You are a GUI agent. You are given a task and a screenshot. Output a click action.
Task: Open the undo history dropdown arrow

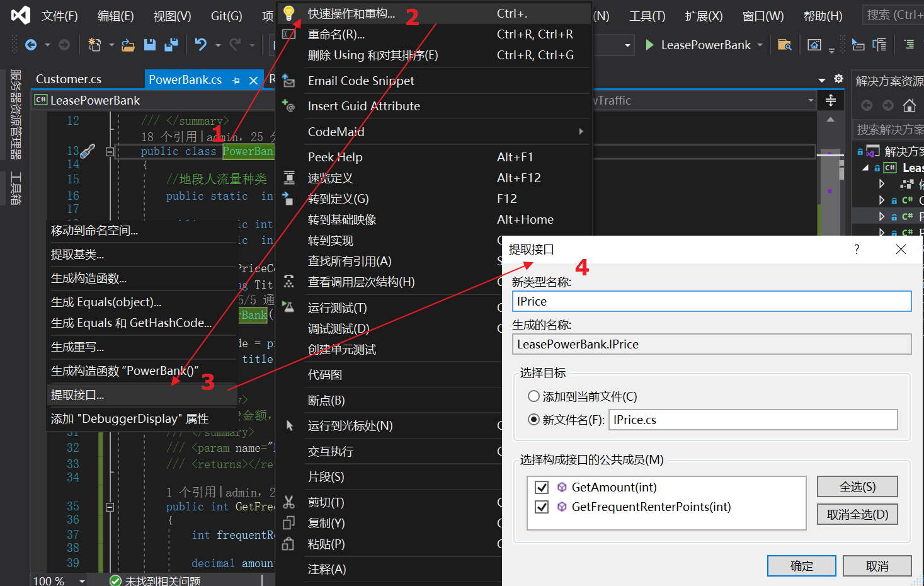point(218,45)
